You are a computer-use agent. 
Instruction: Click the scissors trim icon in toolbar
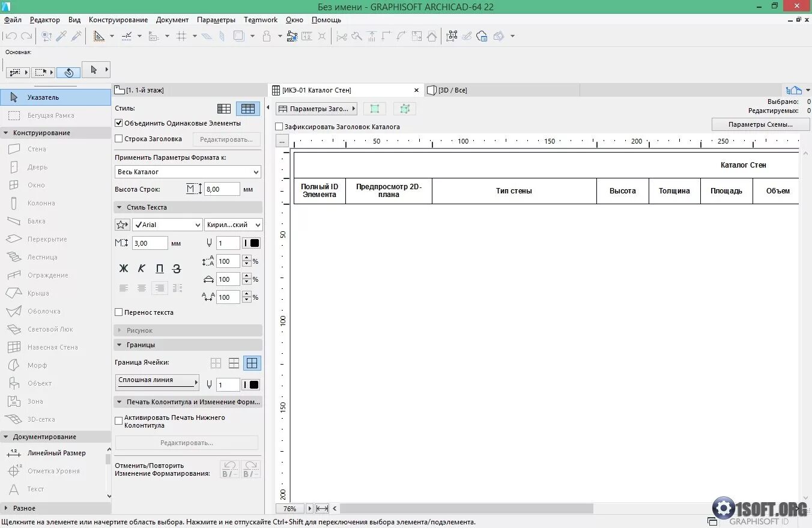(x=342, y=36)
